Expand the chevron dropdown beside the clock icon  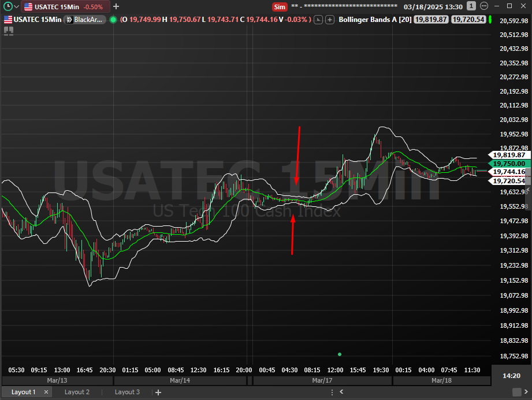[16, 7]
